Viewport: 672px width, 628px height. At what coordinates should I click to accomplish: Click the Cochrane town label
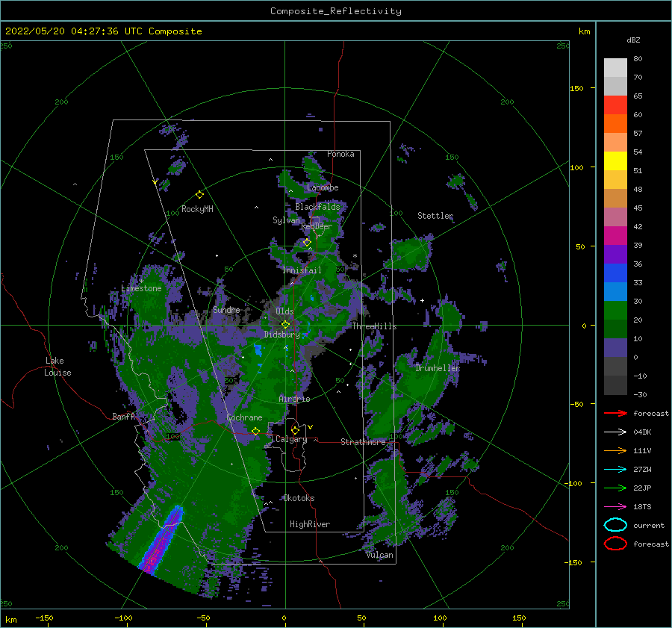[244, 417]
